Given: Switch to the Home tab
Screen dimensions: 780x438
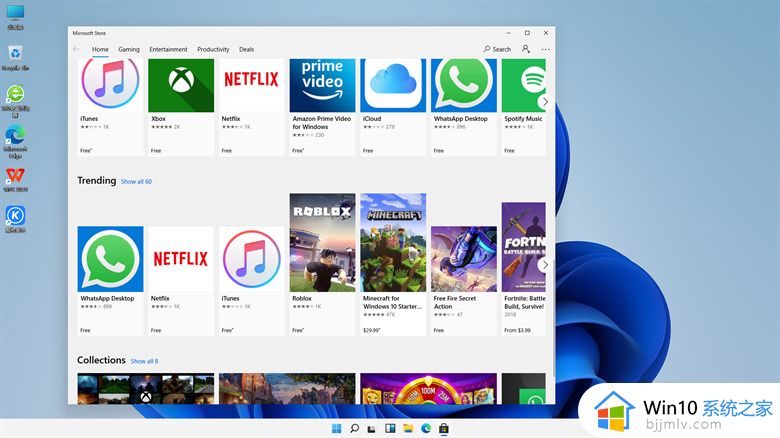Looking at the screenshot, I should click(100, 49).
